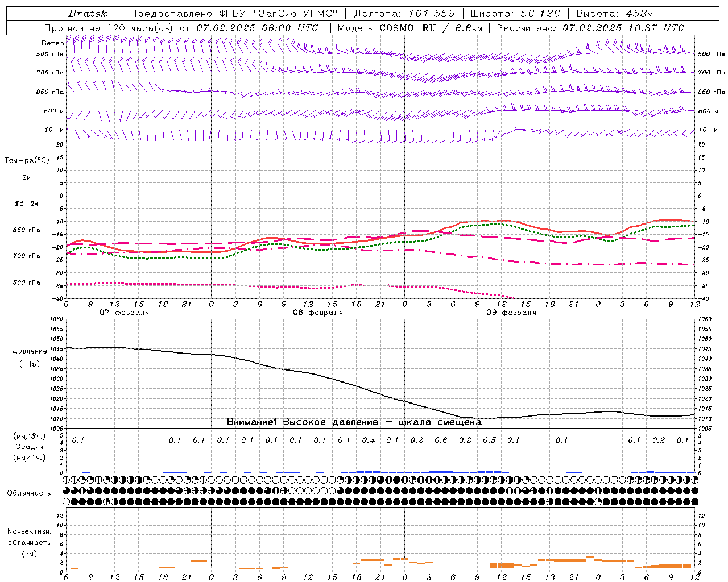The width and height of the screenshot is (728, 582).
Task: Click the 'Давление' pressure panel label
Action: [x=30, y=351]
